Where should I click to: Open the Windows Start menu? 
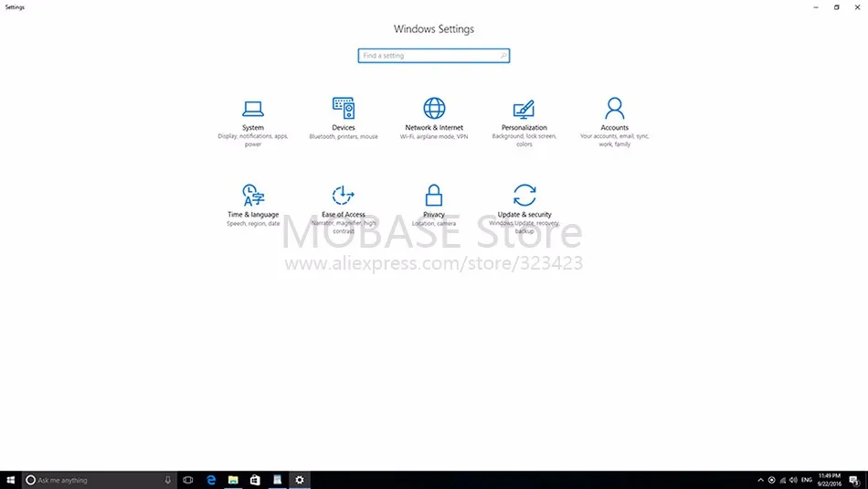[x=11, y=480]
